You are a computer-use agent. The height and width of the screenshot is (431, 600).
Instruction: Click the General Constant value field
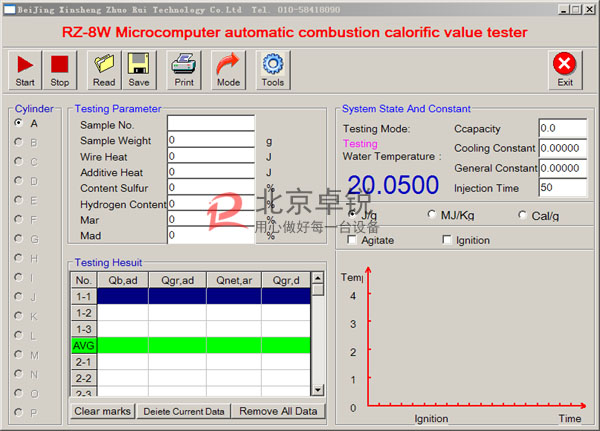(x=562, y=168)
